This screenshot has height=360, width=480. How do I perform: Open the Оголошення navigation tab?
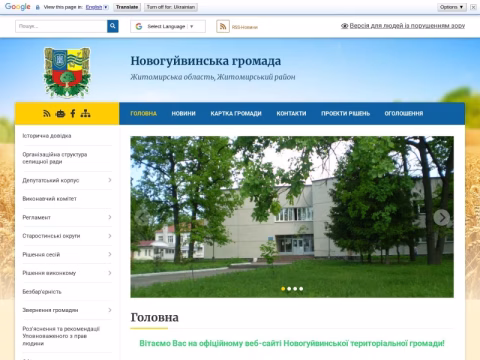tap(404, 114)
